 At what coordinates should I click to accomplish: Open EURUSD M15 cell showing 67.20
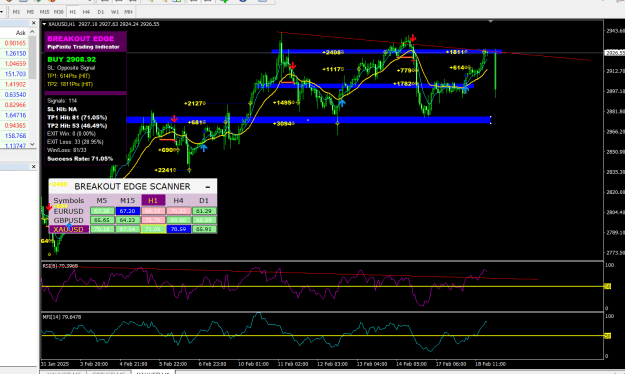128,211
